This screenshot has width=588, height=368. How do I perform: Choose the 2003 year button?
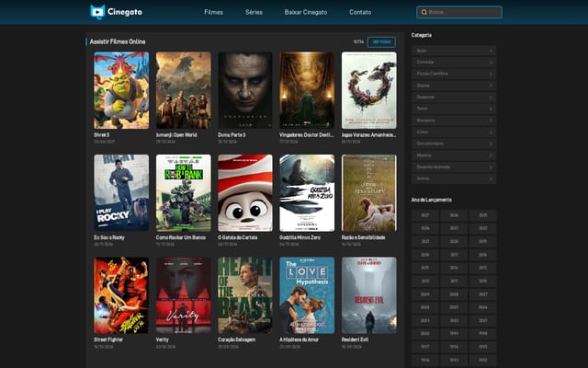(424, 320)
